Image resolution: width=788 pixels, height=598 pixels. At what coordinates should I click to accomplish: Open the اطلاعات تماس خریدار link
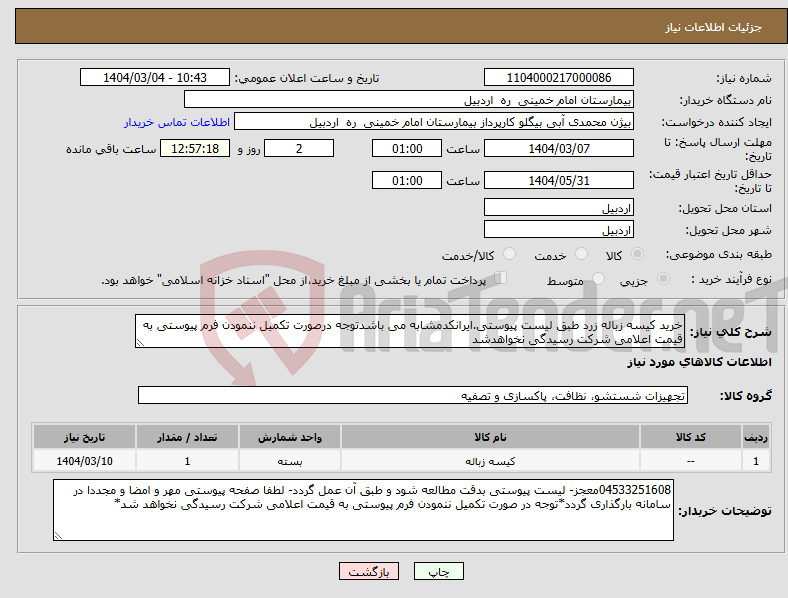(177, 122)
